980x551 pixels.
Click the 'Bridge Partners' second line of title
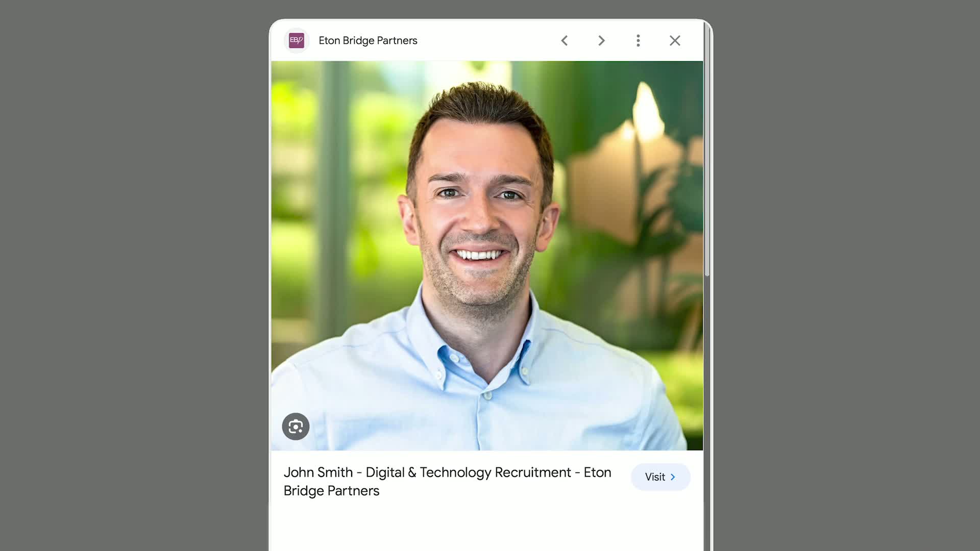pyautogui.click(x=331, y=491)
